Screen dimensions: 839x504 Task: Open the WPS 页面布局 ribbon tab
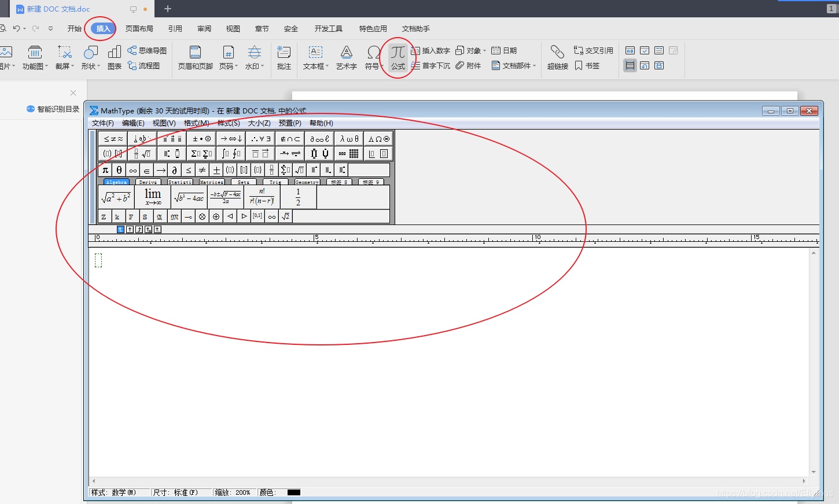click(139, 28)
